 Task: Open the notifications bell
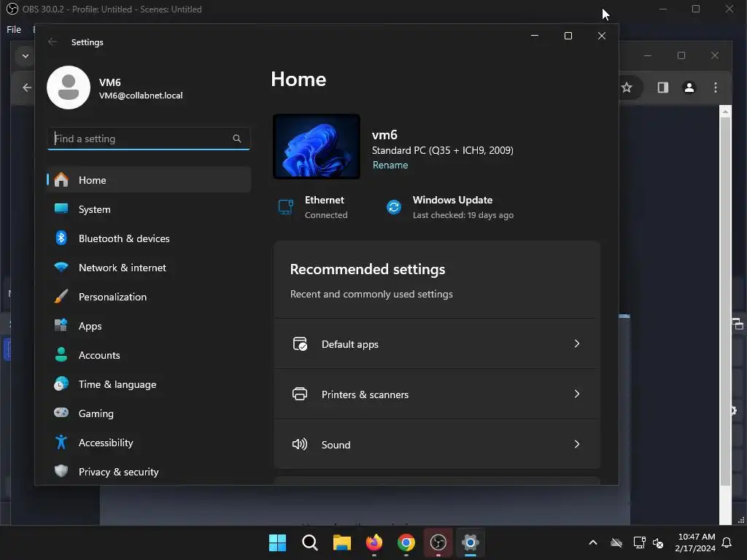727,542
